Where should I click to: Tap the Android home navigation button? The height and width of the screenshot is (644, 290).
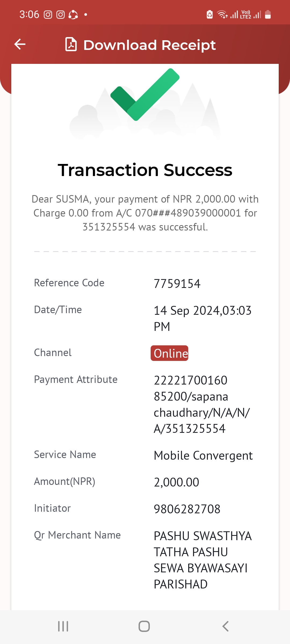tap(144, 626)
